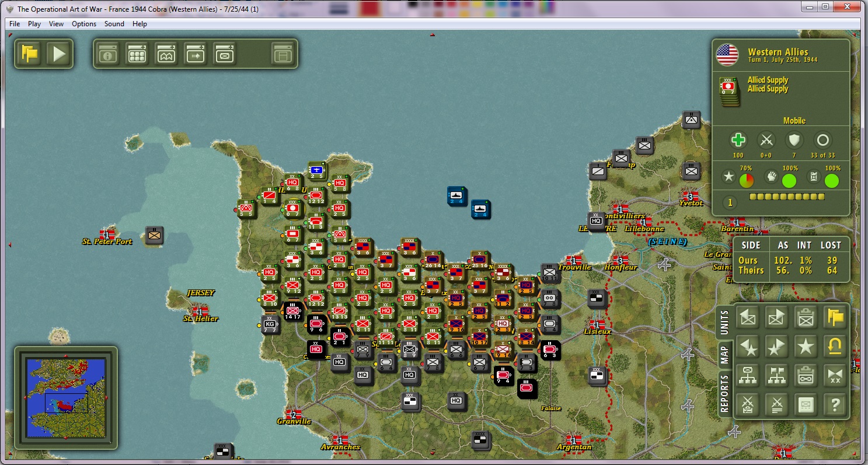The width and height of the screenshot is (868, 465).
Task: Click the green cross health icon
Action: 738,140
